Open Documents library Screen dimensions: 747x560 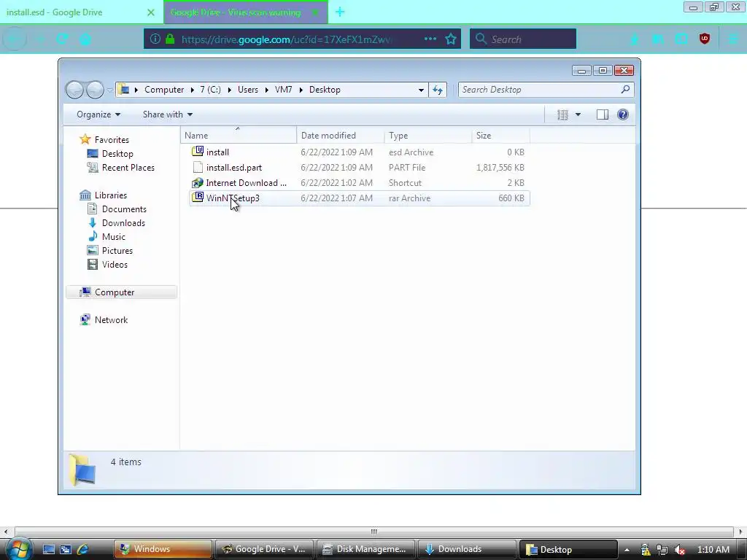point(124,209)
